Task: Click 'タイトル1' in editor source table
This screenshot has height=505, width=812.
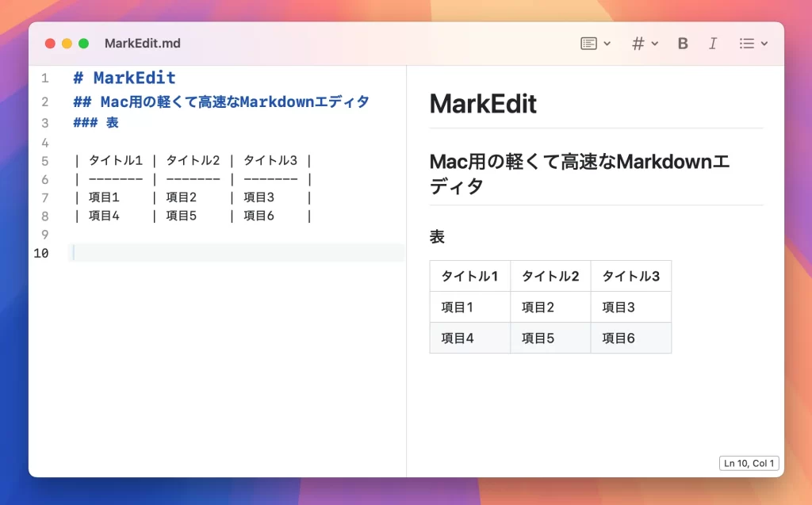Action: tap(116, 161)
